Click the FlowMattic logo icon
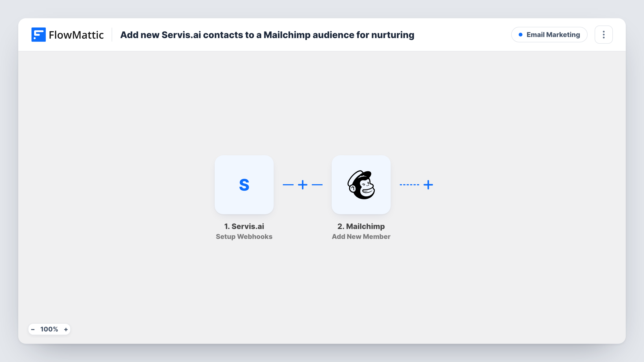 pyautogui.click(x=38, y=35)
